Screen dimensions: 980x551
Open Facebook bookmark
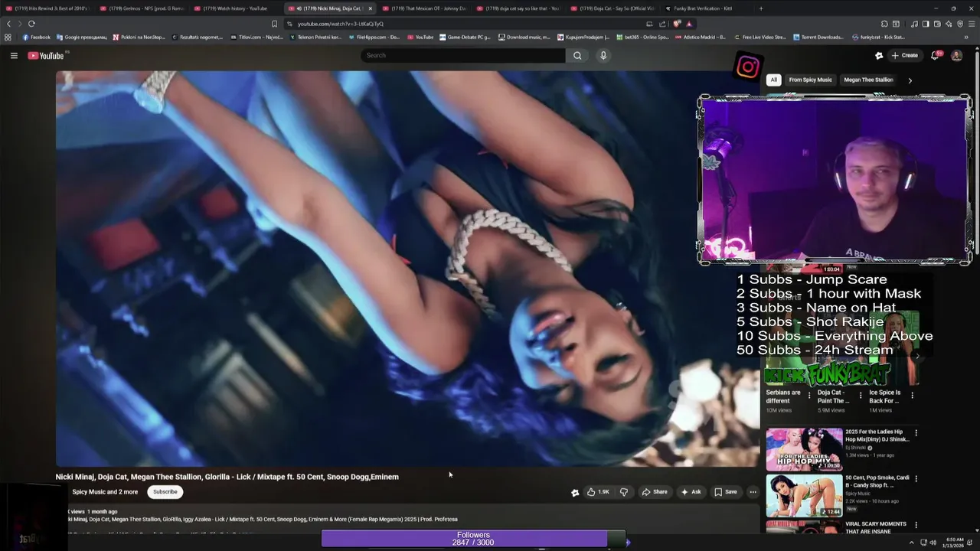click(36, 37)
